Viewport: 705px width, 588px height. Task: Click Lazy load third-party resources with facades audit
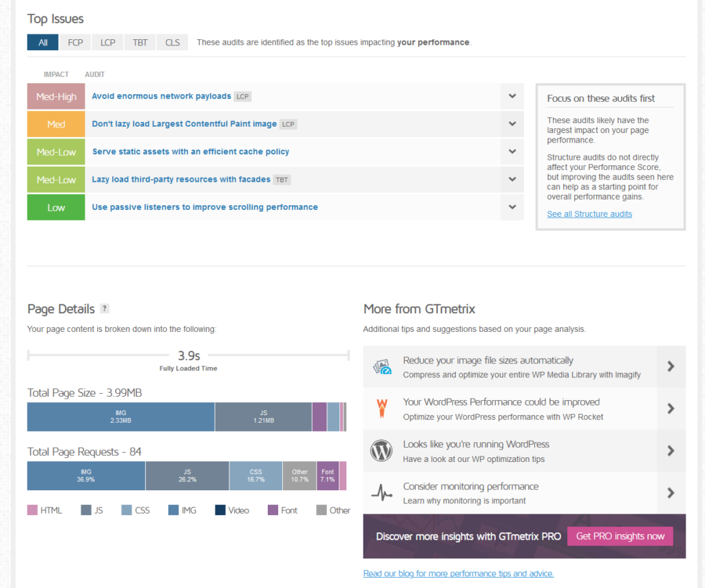181,180
